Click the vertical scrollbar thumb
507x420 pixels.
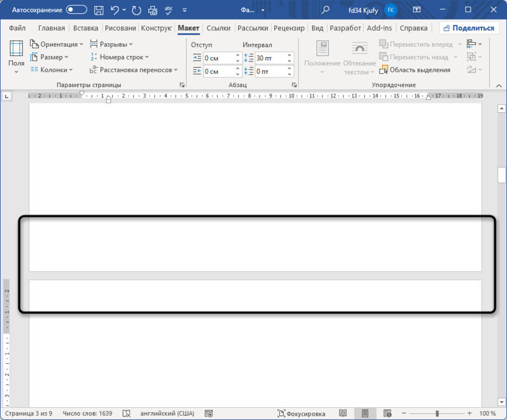click(502, 175)
